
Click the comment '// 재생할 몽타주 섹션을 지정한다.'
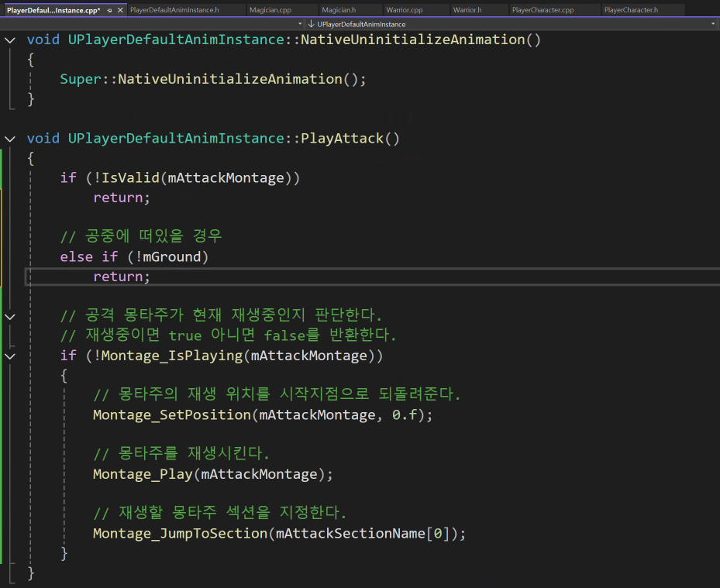[220, 513]
